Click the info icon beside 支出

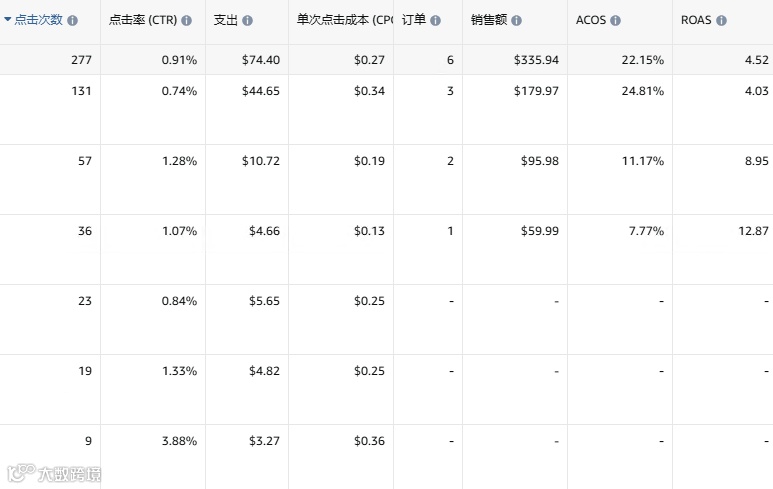tap(247, 20)
